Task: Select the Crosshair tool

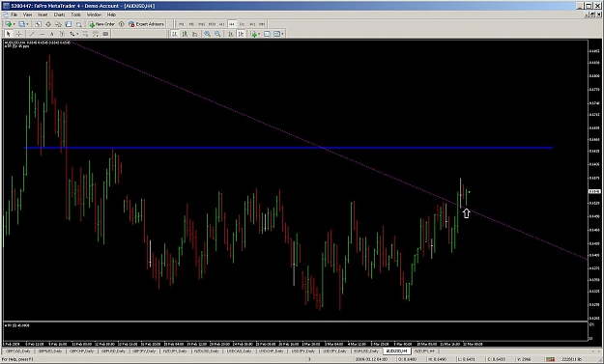Action: click(x=18, y=34)
